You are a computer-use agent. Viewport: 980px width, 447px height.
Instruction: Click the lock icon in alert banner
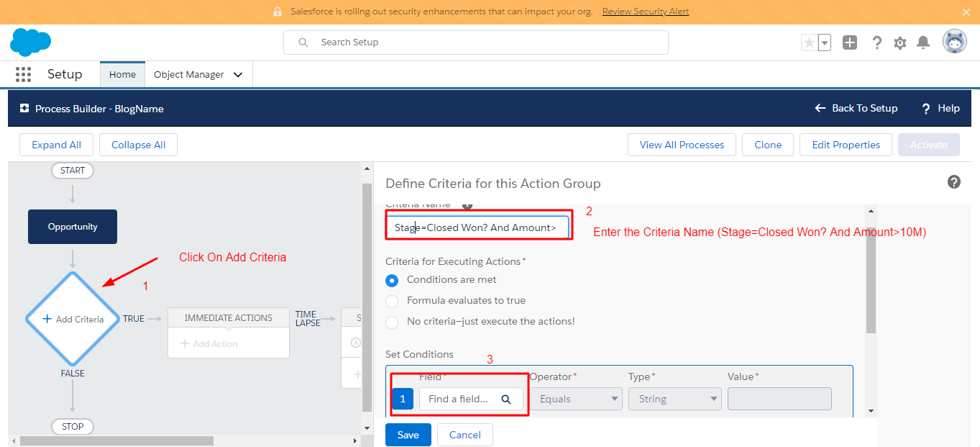click(278, 12)
